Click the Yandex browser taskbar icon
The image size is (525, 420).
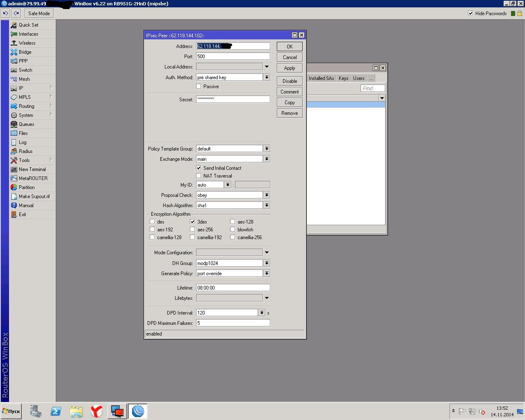[x=96, y=411]
